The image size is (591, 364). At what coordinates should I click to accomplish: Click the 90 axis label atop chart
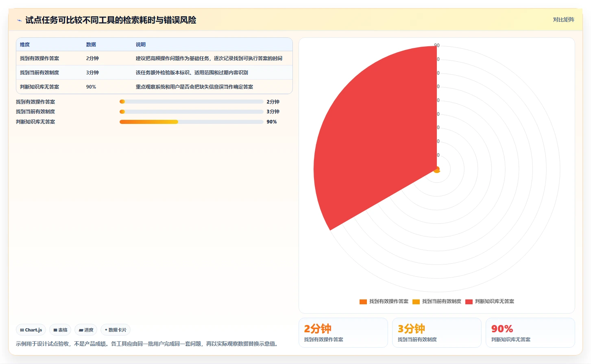click(x=437, y=45)
